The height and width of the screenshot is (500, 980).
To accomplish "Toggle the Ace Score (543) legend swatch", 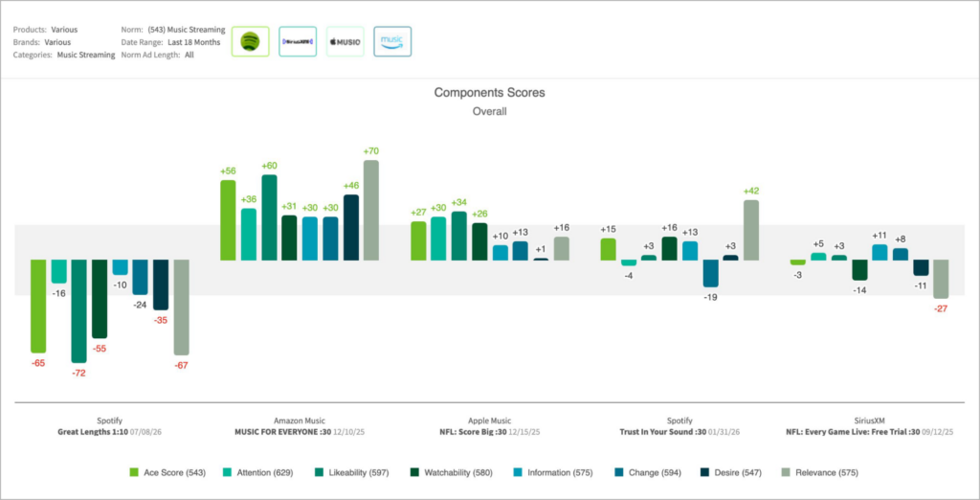I will pos(133,473).
